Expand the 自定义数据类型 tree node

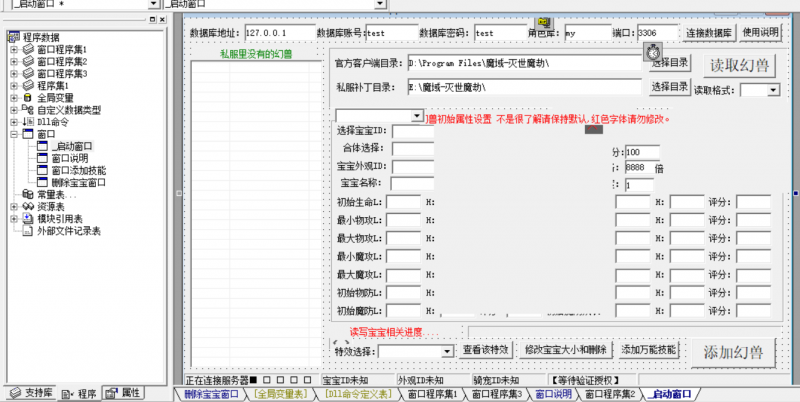click(14, 110)
